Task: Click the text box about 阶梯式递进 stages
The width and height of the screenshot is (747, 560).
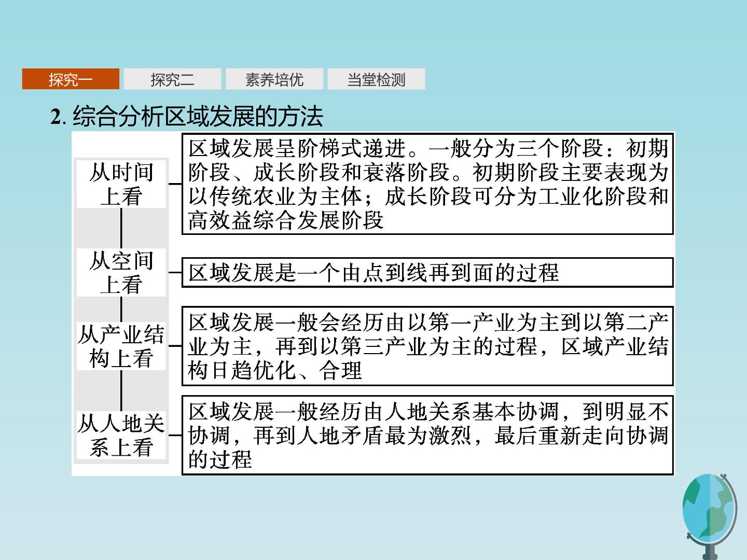Action: click(x=427, y=184)
